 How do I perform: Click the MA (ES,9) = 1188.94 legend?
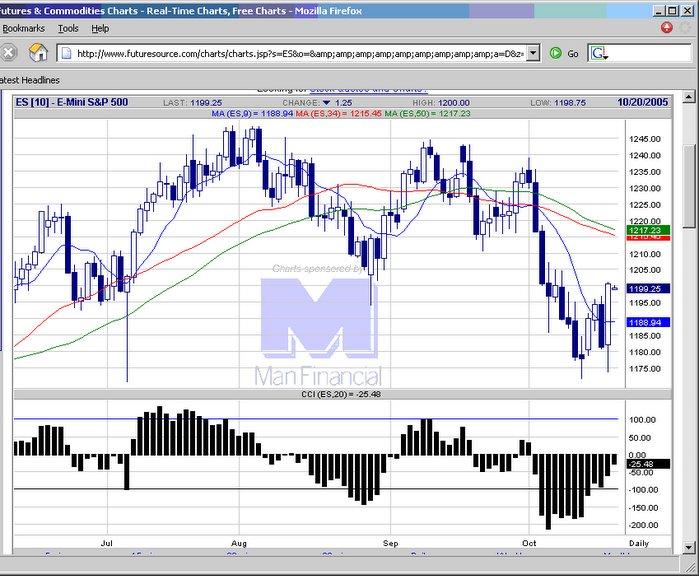tap(252, 114)
